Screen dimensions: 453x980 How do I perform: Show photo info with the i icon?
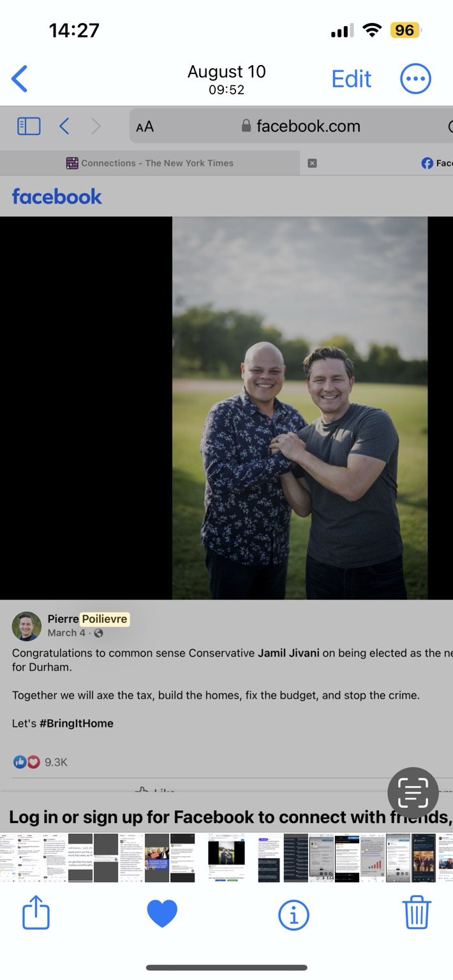pos(293,916)
